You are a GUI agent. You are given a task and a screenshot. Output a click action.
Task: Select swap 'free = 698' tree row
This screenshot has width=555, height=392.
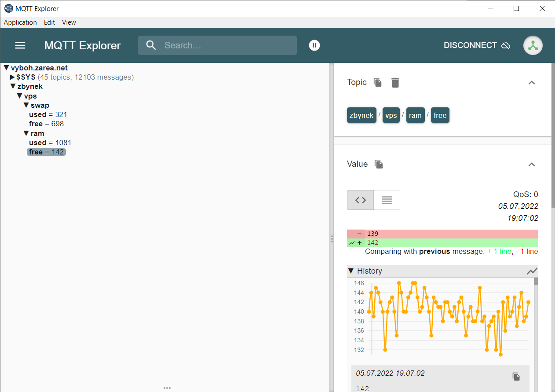(47, 124)
